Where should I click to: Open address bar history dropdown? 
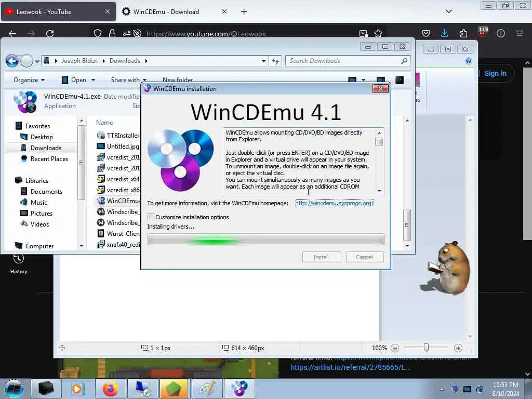(263, 61)
